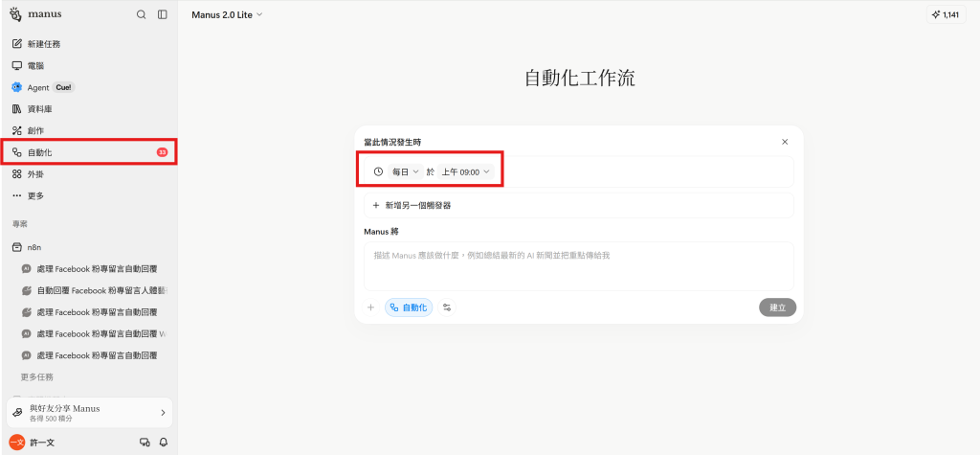The image size is (980, 455).
Task: Collapse sidebar with the panel toggle icon
Action: pos(163,14)
